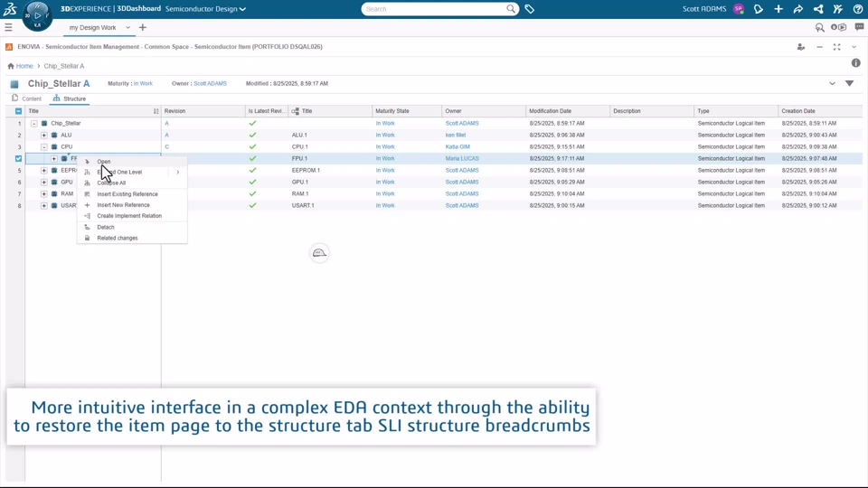868x488 pixels.
Task: Open the help question mark icon
Action: tap(858, 9)
